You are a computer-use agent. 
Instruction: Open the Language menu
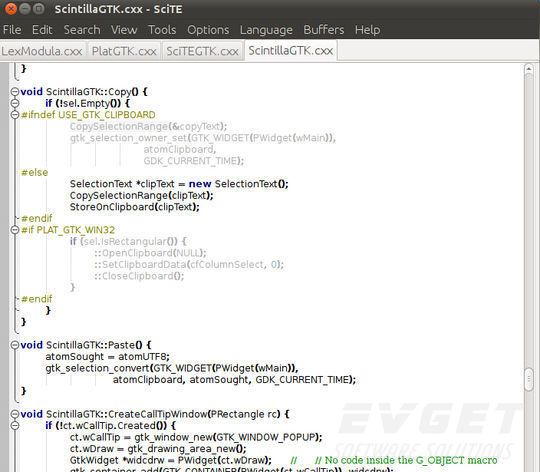click(x=266, y=30)
